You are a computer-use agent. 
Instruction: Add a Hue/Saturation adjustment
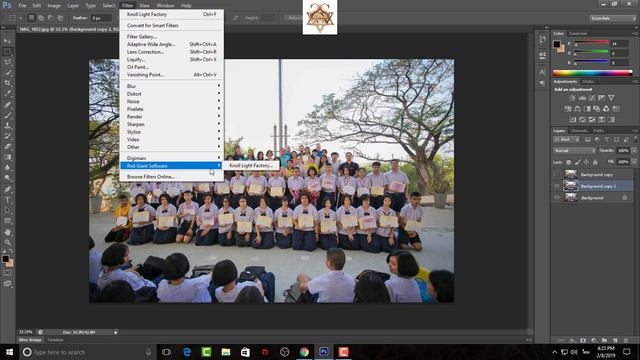(x=568, y=109)
